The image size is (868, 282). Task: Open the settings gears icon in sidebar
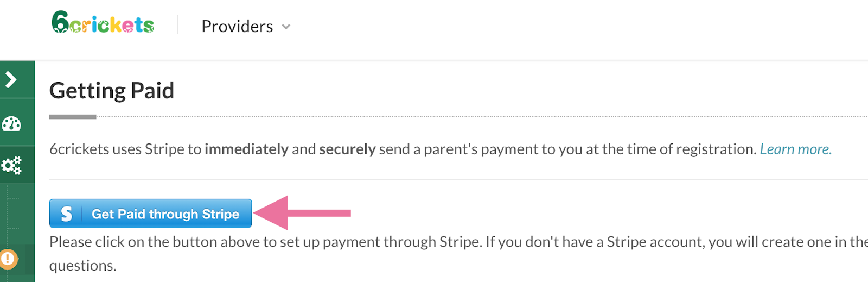(11, 165)
